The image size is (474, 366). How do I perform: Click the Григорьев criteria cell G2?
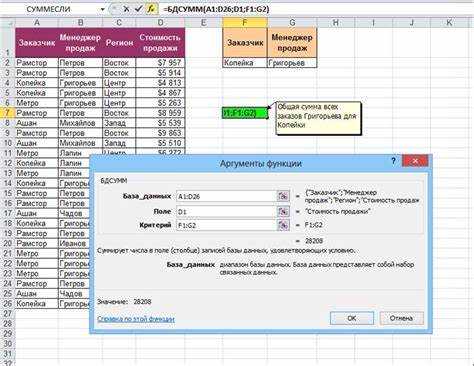pos(292,63)
